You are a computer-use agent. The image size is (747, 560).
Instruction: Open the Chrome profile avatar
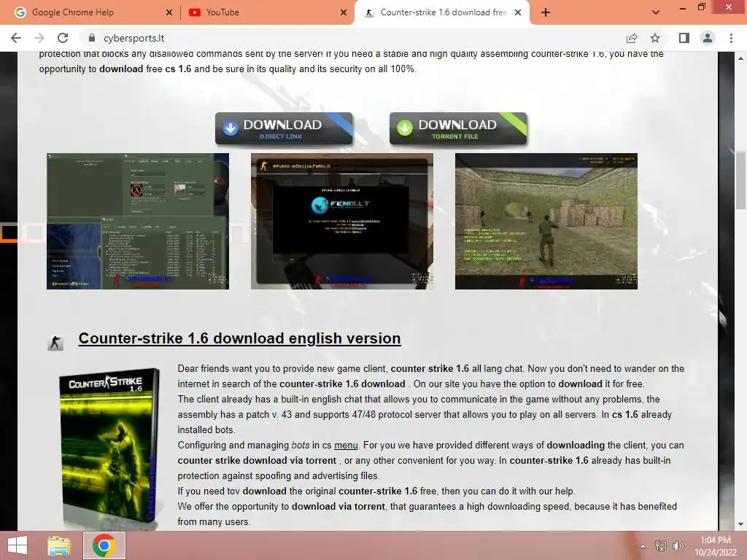708,38
